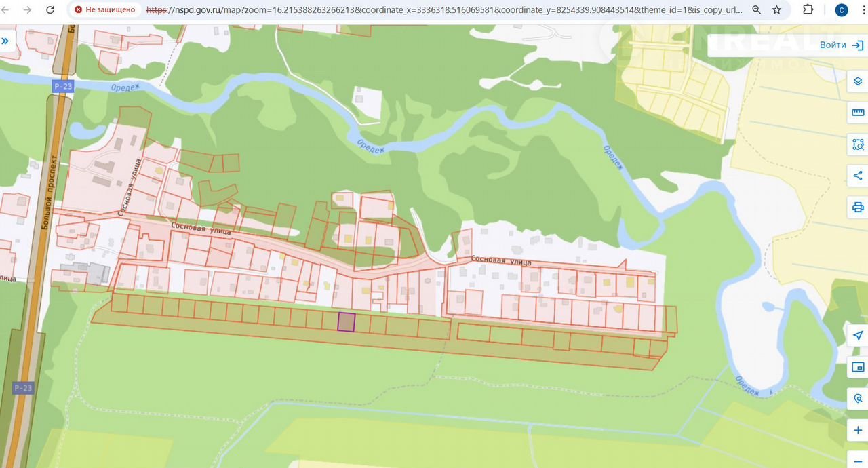Screen dimensions: 868x468
Task: Click the "Не защищено" security indicator
Action: click(105, 10)
